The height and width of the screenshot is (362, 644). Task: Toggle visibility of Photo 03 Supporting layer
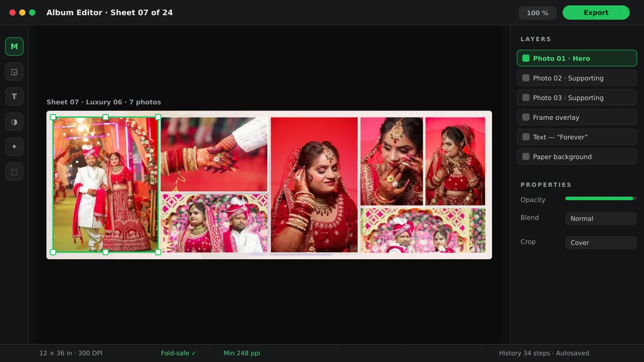(x=526, y=97)
